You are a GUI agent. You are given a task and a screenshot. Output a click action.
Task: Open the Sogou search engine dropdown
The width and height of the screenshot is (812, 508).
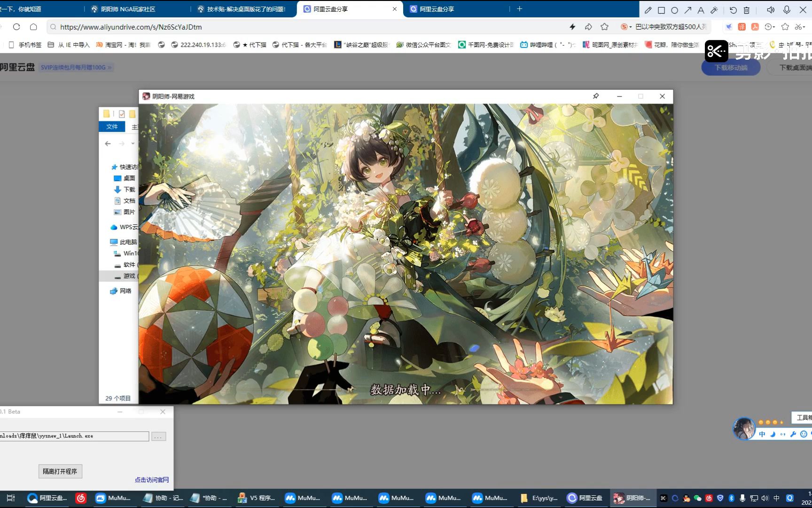coord(626,27)
